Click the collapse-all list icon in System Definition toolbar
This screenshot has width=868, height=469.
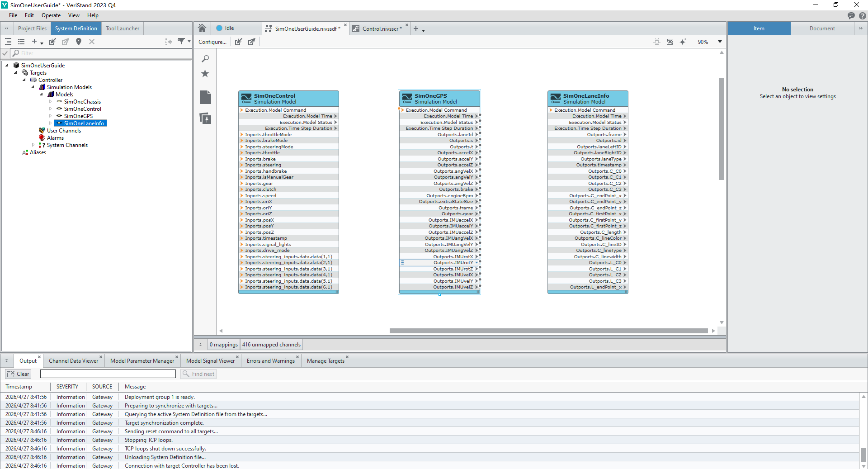pyautogui.click(x=21, y=42)
